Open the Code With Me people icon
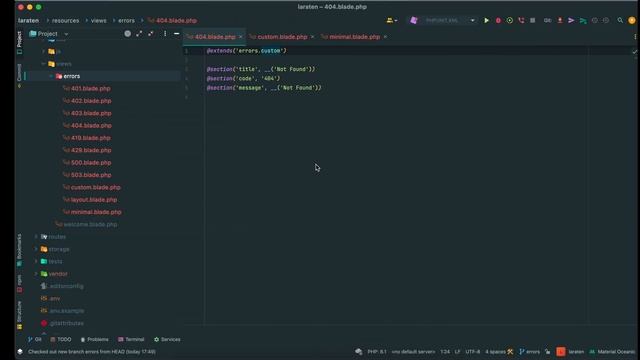 (x=391, y=20)
